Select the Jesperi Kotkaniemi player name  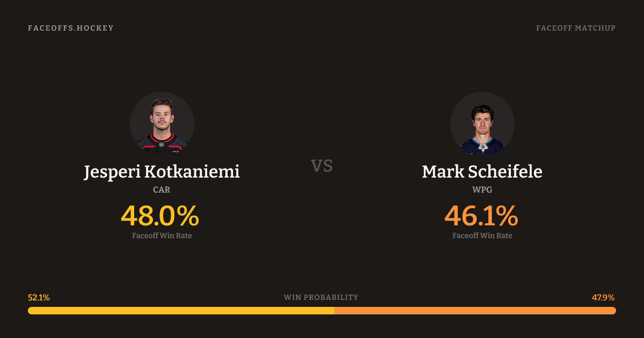[x=162, y=172]
